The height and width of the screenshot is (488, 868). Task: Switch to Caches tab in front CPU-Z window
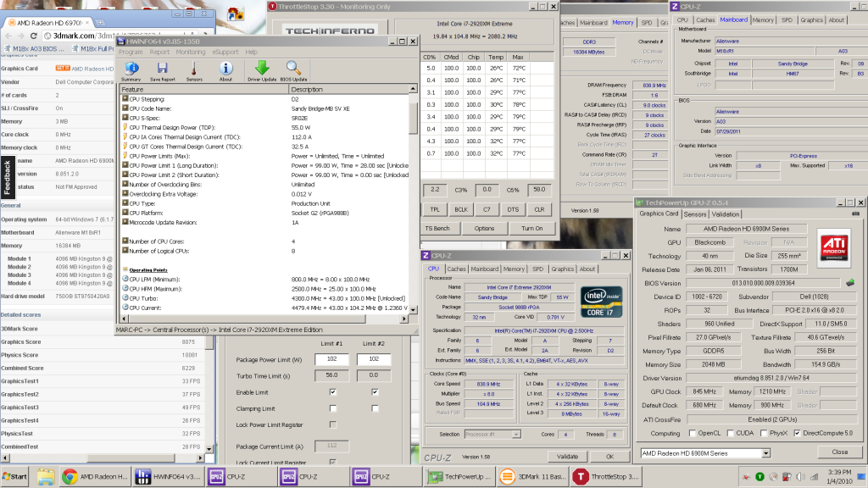click(456, 269)
